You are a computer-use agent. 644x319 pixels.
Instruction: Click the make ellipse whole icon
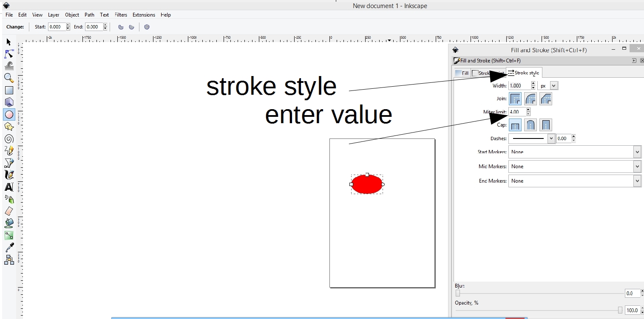pyautogui.click(x=147, y=27)
